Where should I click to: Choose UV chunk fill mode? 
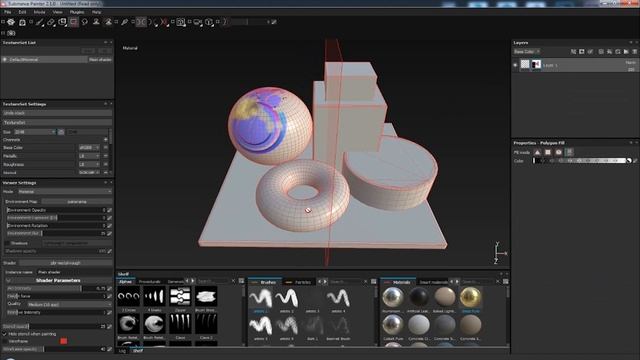[569, 152]
